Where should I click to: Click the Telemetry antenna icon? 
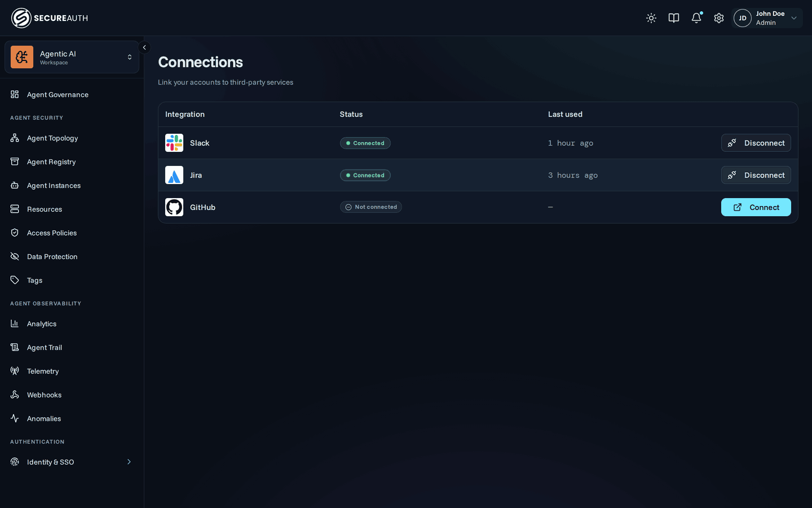point(15,371)
